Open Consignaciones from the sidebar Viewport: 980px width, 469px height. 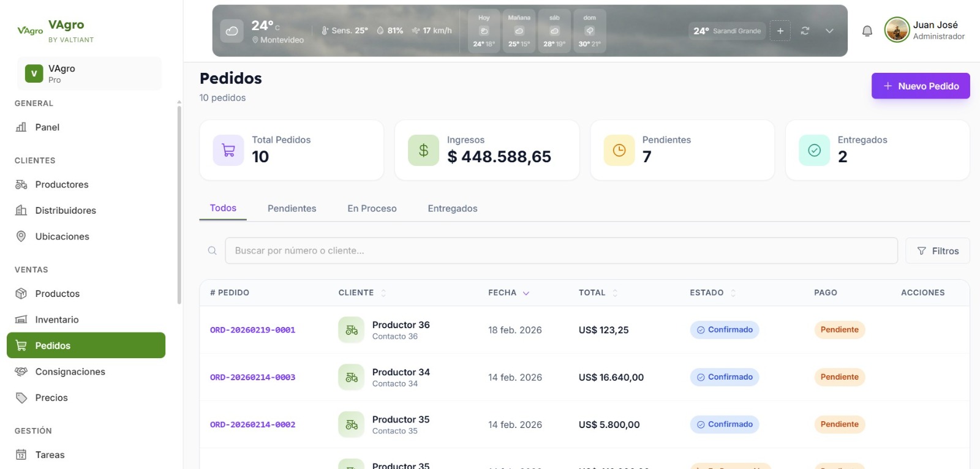pos(70,372)
